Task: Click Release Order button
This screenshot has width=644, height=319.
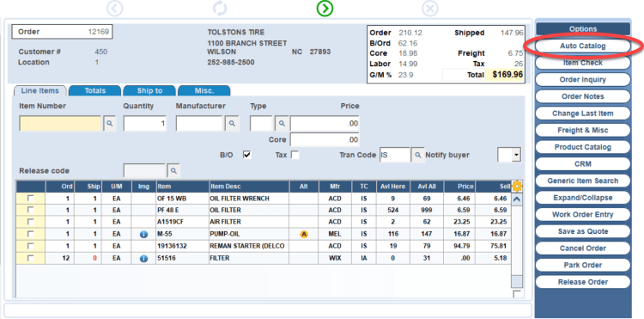Action: pyautogui.click(x=582, y=282)
